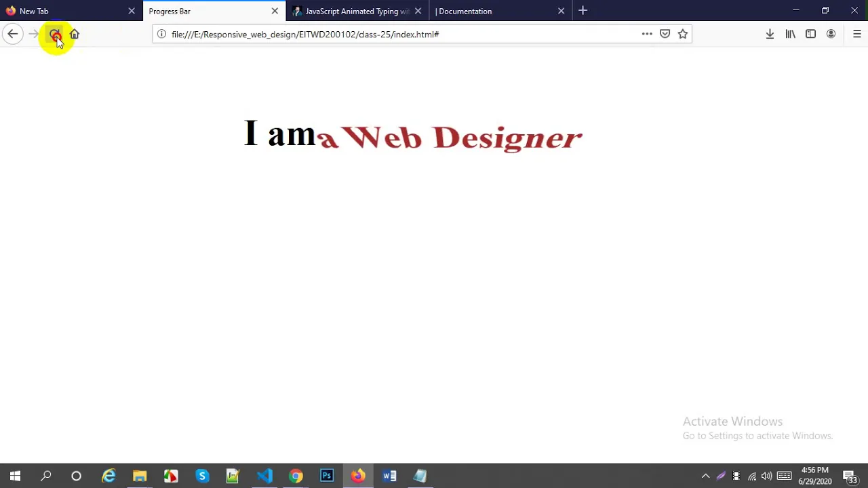Launch Internet Explorer from taskbar
The image size is (868, 488).
pos(108,476)
